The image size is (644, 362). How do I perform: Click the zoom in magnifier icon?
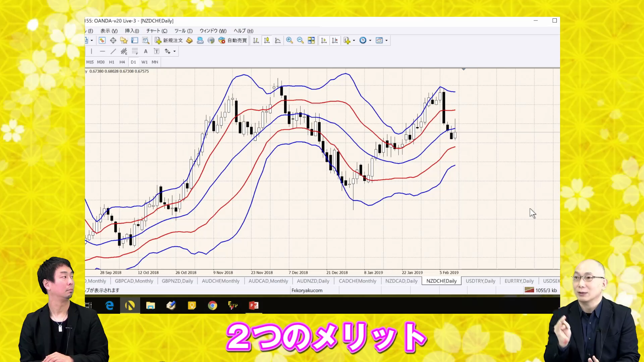tap(289, 41)
